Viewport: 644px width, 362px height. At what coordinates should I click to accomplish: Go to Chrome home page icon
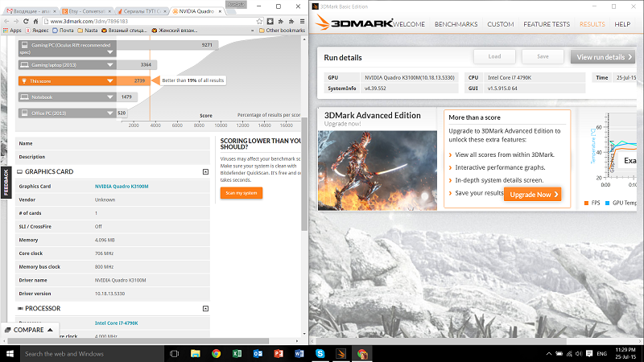35,21
